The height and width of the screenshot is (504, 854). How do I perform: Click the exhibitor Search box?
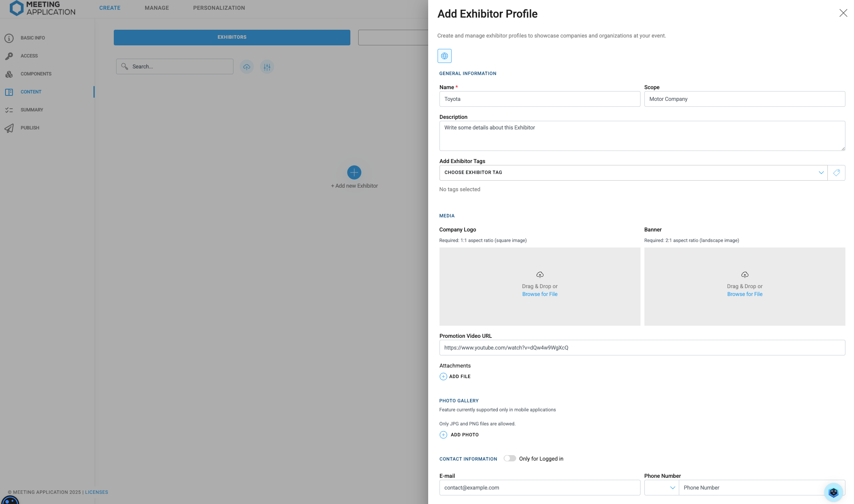point(175,66)
